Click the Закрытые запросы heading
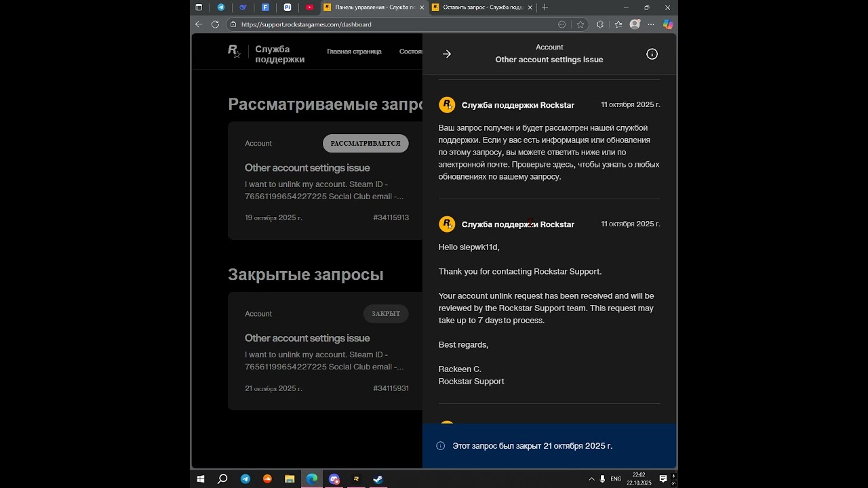This screenshot has width=868, height=488. tap(306, 274)
